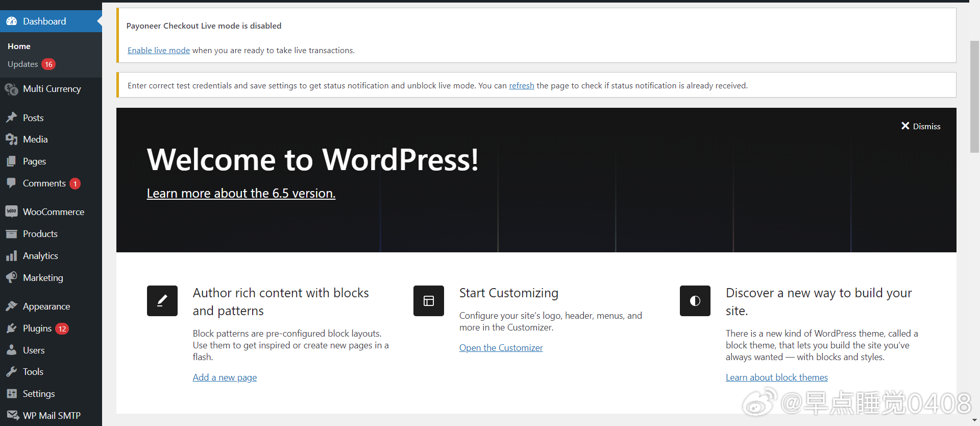Open the Analytics menu
Viewport: 980px width, 426px height.
(51, 255)
